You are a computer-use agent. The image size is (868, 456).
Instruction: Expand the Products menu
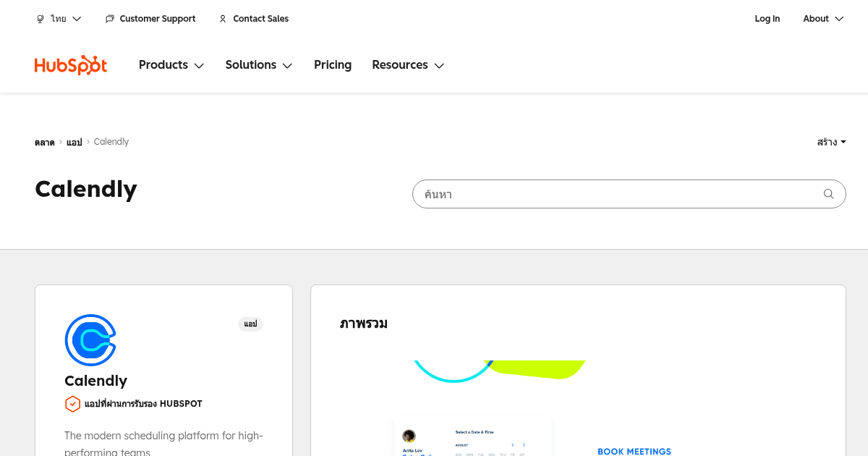(x=171, y=65)
